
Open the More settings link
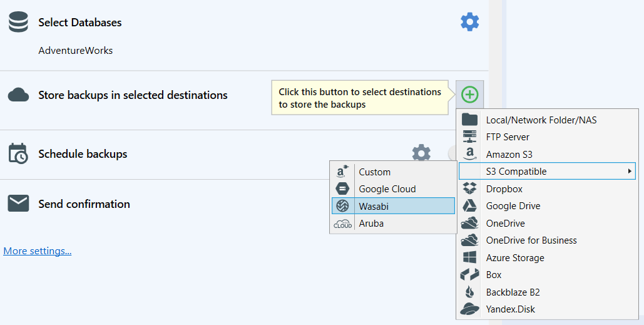click(x=38, y=251)
